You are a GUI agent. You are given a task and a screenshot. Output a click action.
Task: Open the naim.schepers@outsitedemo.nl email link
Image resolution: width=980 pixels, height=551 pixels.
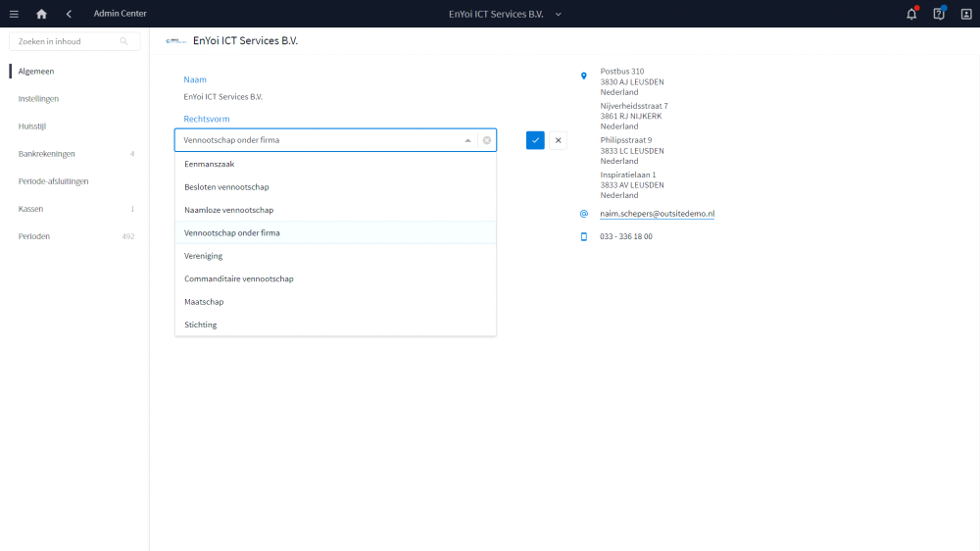pyautogui.click(x=657, y=214)
